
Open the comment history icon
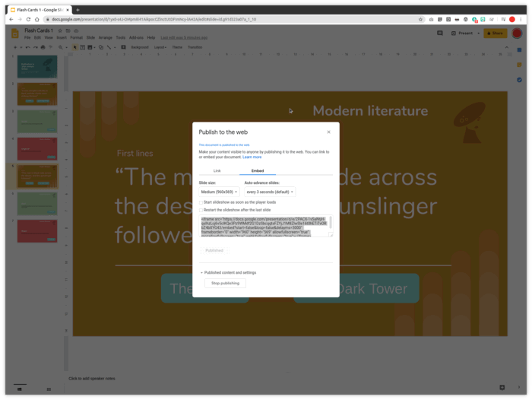coord(440,33)
